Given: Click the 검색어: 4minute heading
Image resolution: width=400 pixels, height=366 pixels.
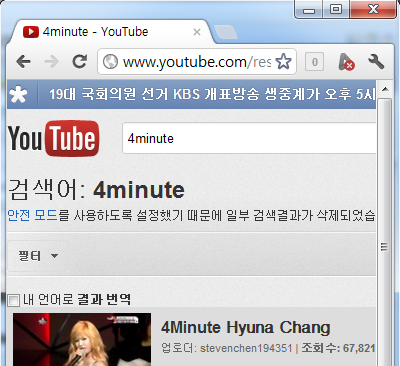Looking at the screenshot, I should [96, 190].
